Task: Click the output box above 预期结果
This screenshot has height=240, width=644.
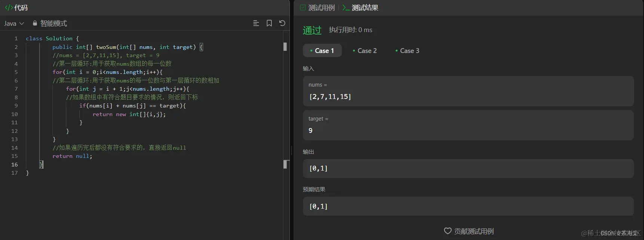Action: point(468,168)
